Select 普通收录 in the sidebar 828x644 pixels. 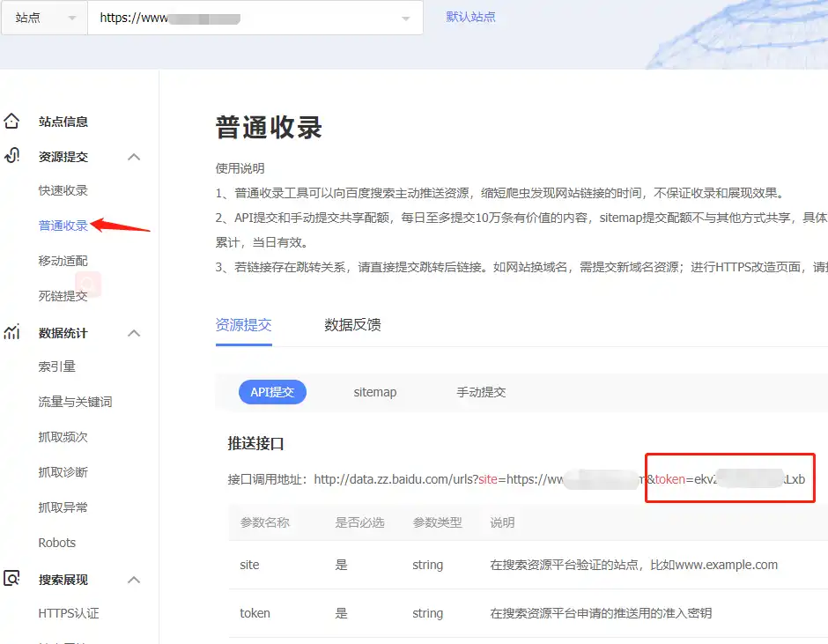63,226
